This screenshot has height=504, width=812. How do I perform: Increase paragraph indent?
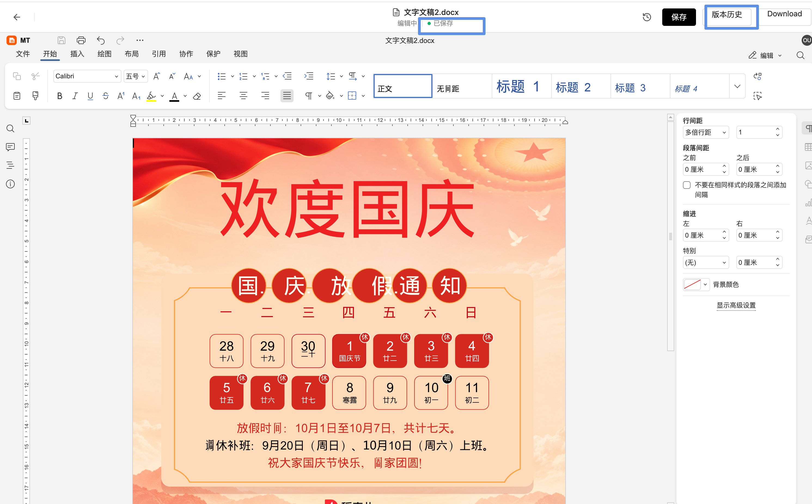309,76
